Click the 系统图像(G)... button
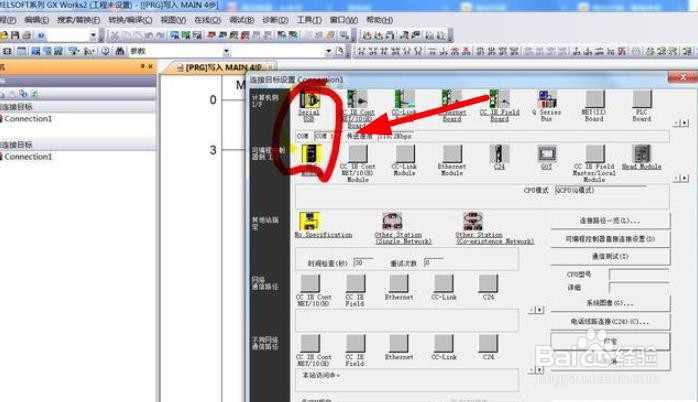This screenshot has width=698, height=402. click(x=610, y=303)
